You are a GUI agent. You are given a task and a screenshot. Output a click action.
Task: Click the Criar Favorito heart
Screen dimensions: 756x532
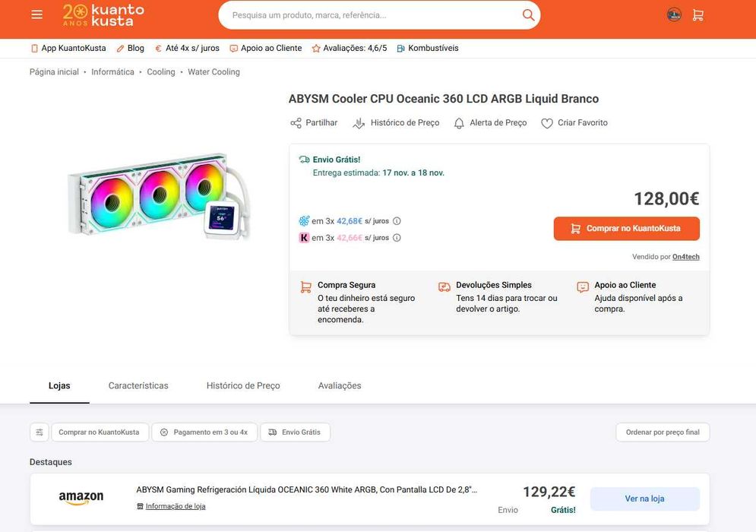[547, 123]
